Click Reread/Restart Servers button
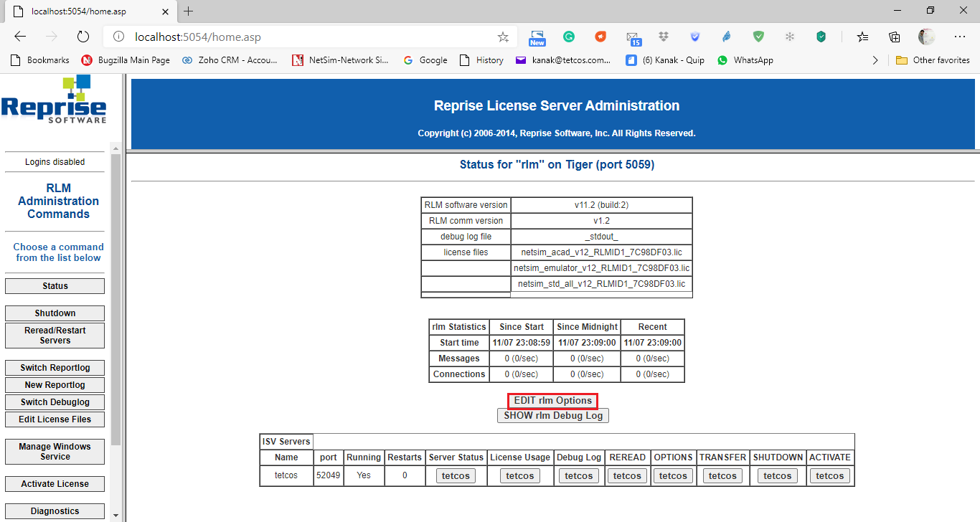This screenshot has height=522, width=980. (55, 336)
